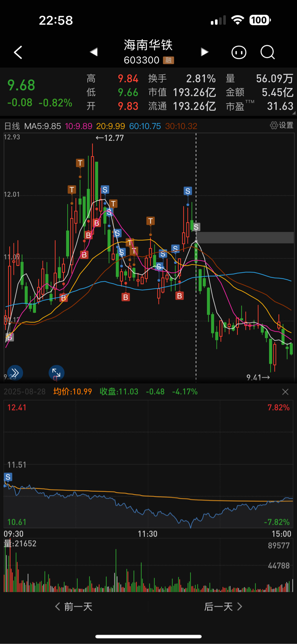Tap the back arrow
Viewport: 297px width, 644px height.
[x=18, y=52]
